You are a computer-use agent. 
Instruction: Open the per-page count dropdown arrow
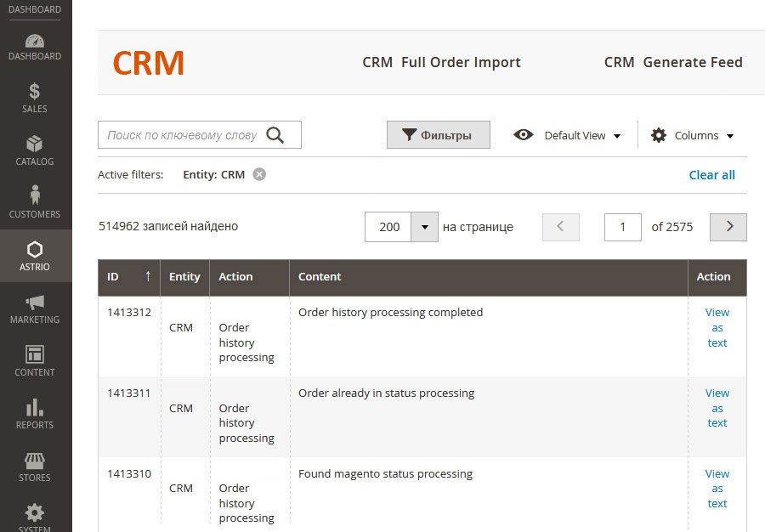tap(424, 227)
